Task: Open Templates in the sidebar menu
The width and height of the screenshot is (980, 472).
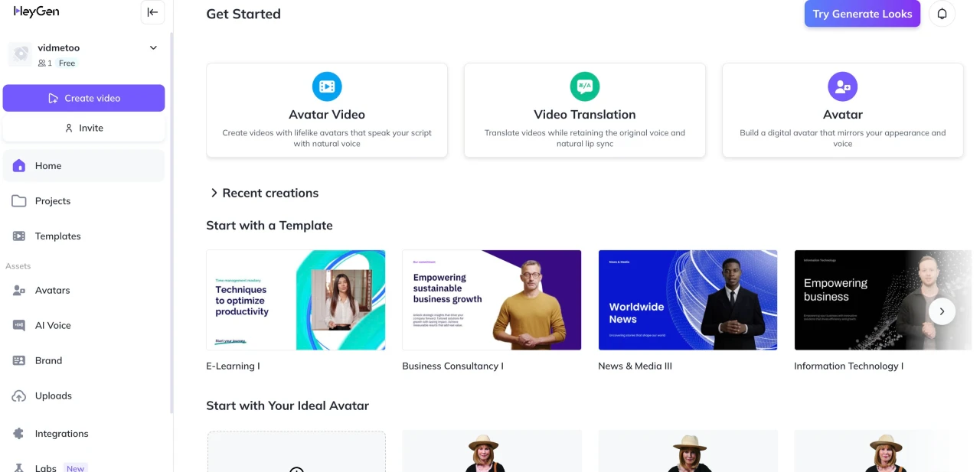Action: click(57, 236)
